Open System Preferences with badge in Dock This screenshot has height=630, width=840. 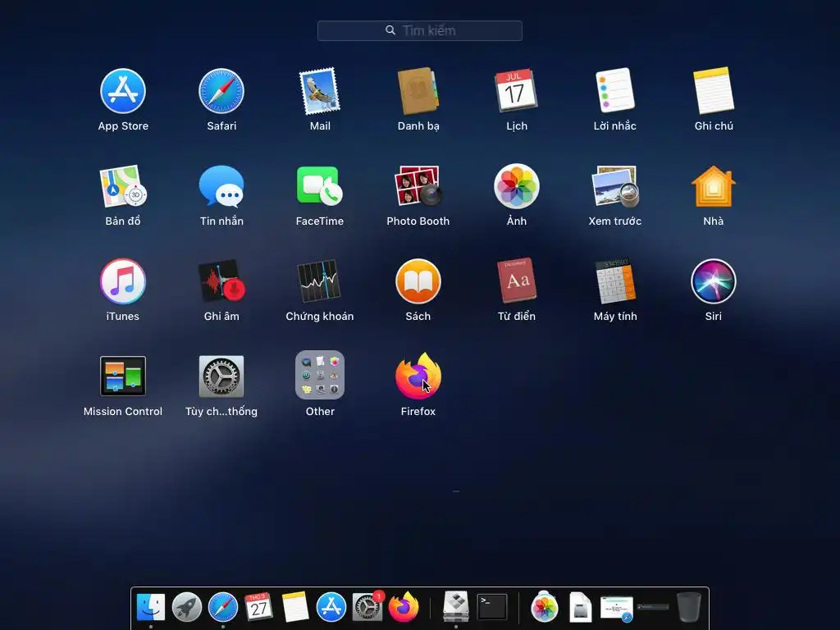click(367, 606)
